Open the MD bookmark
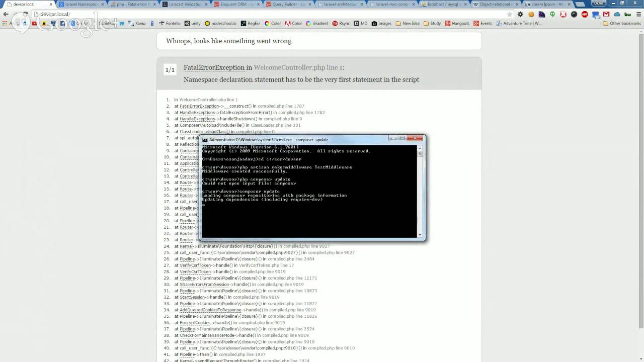The height and width of the screenshot is (362, 644). (x=360, y=23)
